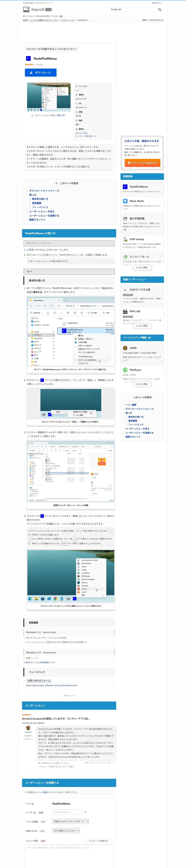
Task: Click the orange フリーソフト100ストア button
Action: coord(142,163)
